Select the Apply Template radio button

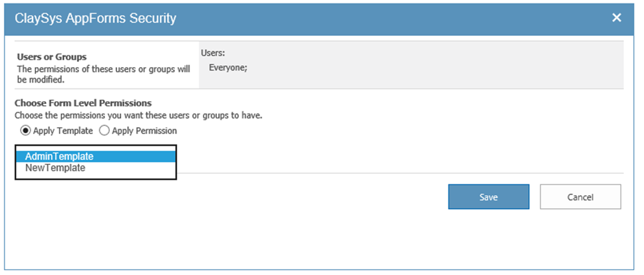pos(26,131)
